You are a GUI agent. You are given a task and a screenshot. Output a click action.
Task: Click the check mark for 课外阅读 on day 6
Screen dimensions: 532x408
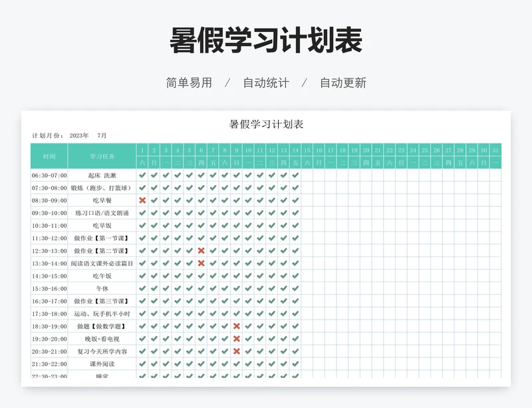(201, 364)
